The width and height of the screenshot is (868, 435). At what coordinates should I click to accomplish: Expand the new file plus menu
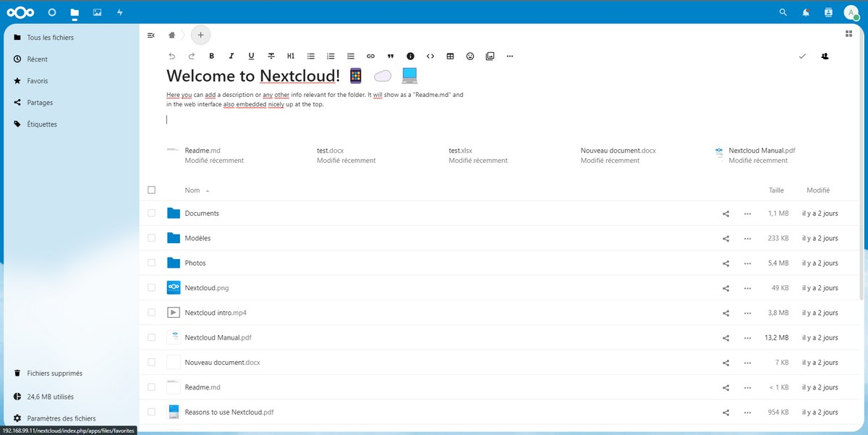[x=200, y=35]
